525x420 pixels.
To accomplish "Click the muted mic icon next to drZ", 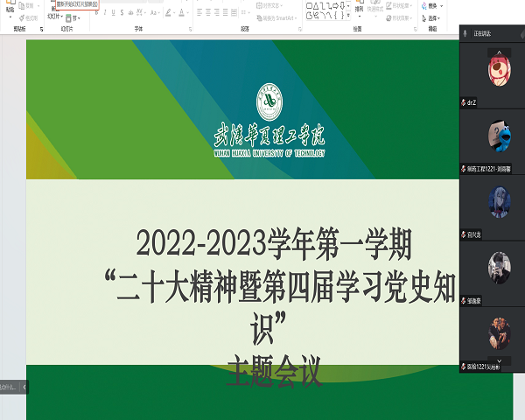I will tap(464, 102).
